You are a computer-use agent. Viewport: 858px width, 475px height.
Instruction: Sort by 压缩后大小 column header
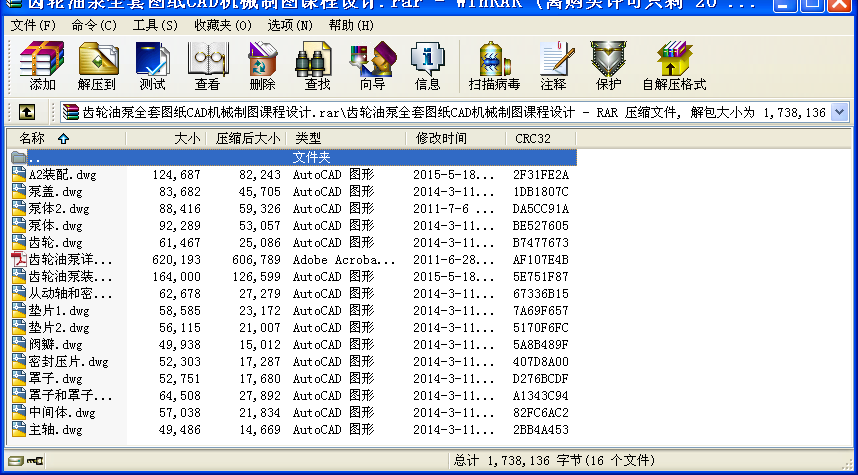[248, 138]
